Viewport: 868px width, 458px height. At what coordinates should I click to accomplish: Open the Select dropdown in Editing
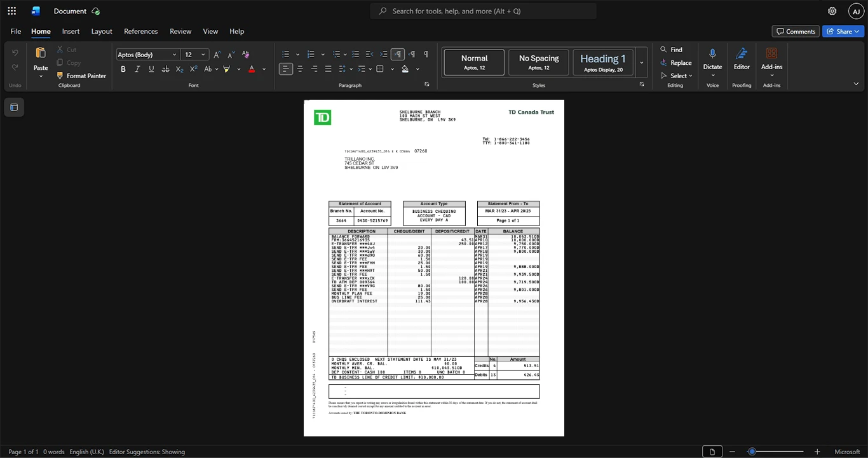click(x=677, y=76)
